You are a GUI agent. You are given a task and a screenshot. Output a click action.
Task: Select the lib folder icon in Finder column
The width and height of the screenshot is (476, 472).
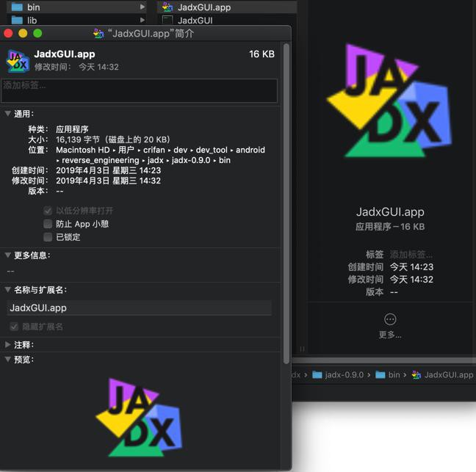[17, 21]
